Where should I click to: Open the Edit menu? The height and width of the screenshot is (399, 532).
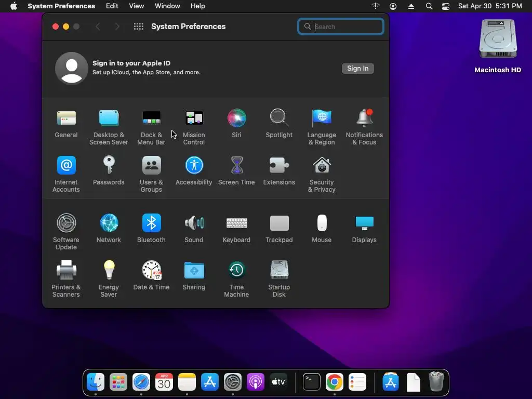112,6
